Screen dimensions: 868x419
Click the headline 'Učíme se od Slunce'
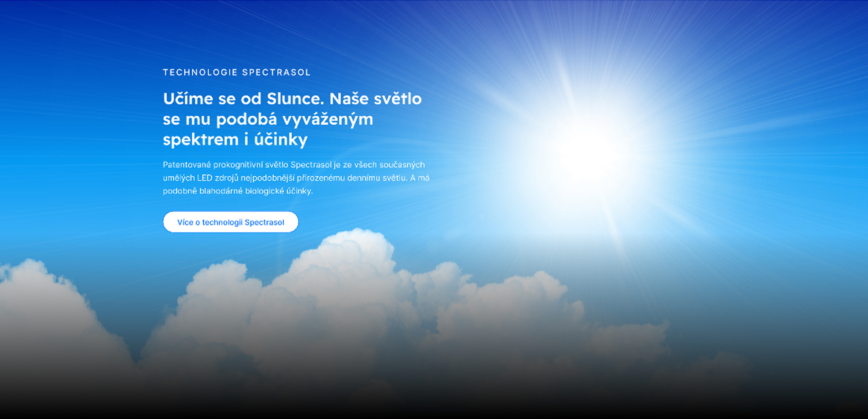[292, 119]
